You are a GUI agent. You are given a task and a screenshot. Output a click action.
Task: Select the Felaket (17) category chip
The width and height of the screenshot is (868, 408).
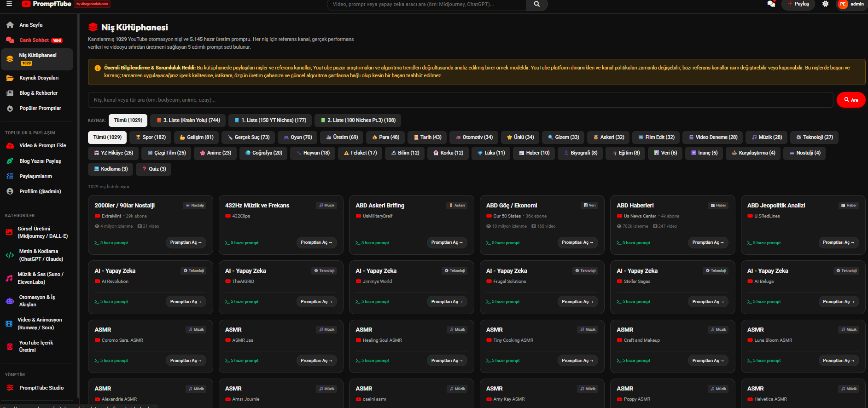click(360, 153)
